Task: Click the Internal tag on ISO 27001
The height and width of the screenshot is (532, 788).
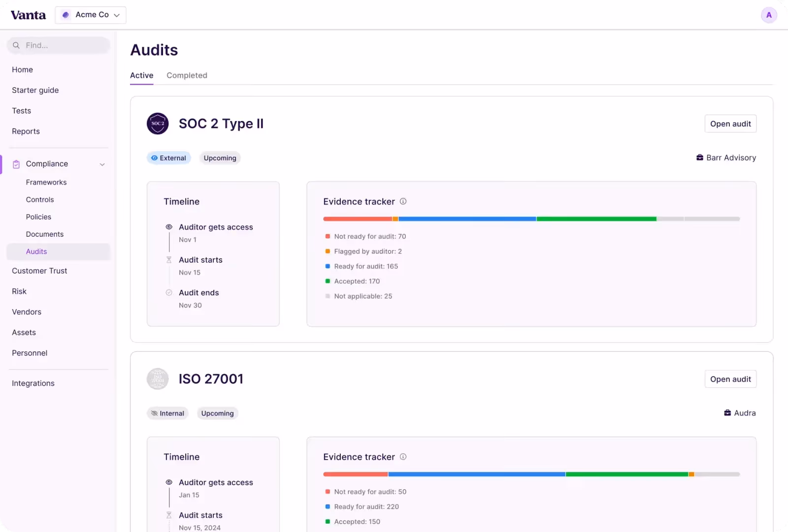Action: [167, 413]
